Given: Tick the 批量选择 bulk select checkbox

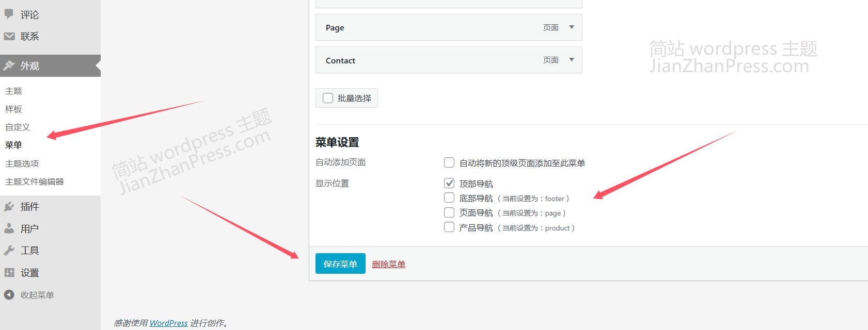Looking at the screenshot, I should (328, 98).
